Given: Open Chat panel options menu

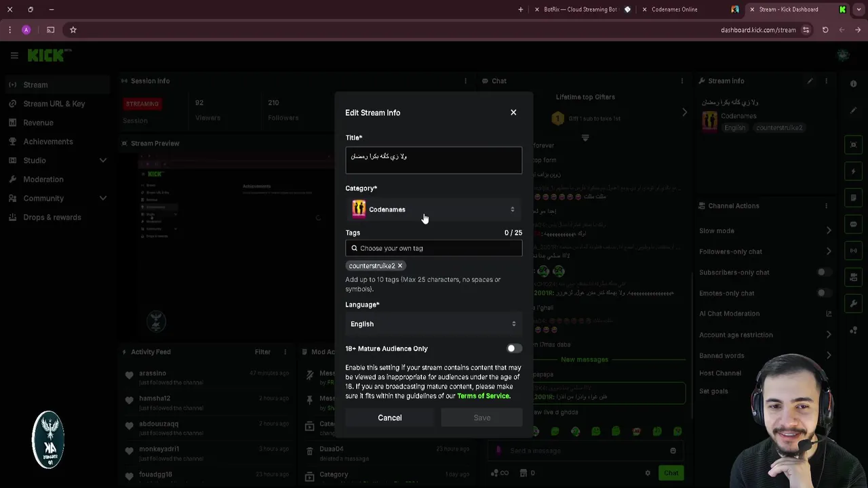Looking at the screenshot, I should point(682,81).
